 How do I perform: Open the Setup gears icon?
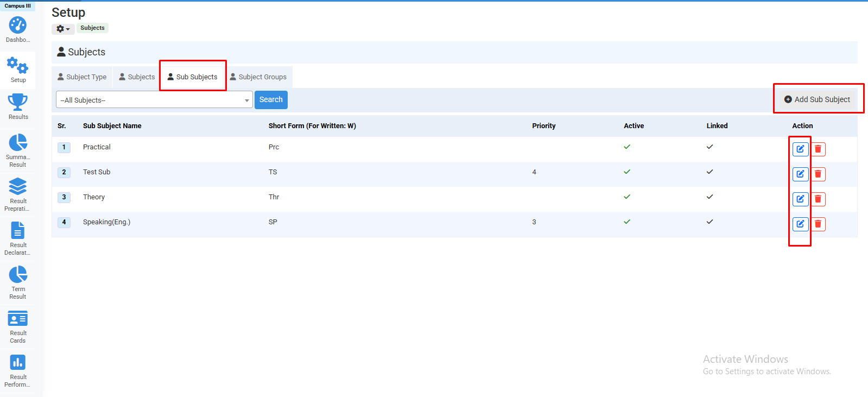[17, 65]
